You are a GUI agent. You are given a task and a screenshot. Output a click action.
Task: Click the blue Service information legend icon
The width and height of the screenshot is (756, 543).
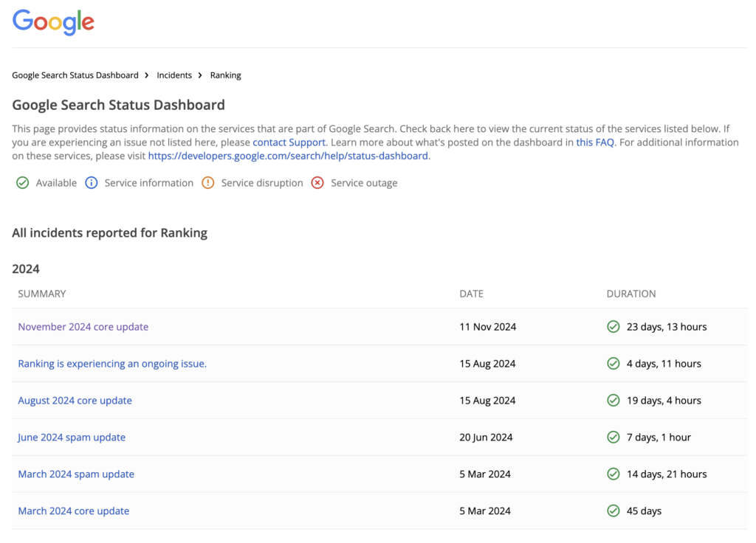pyautogui.click(x=91, y=183)
